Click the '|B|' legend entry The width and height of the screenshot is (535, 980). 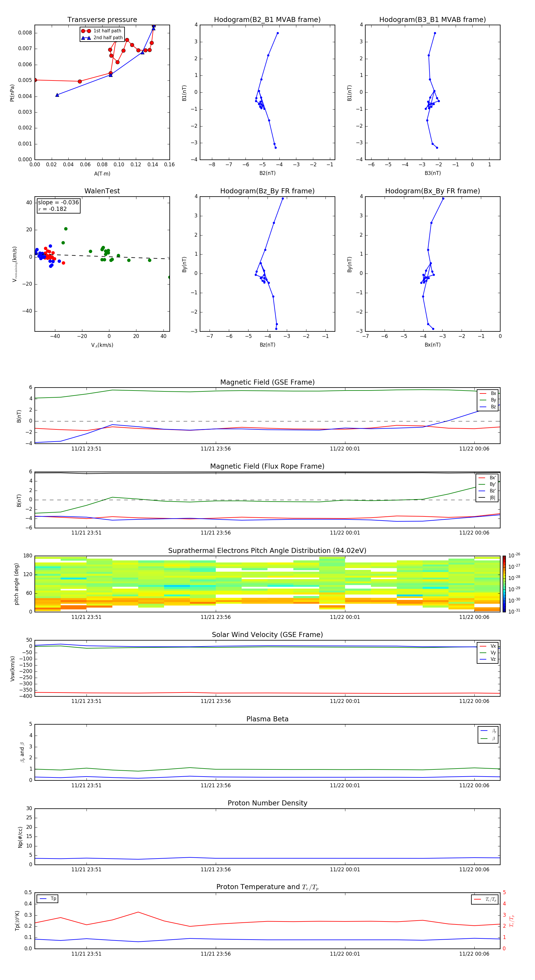tap(487, 498)
